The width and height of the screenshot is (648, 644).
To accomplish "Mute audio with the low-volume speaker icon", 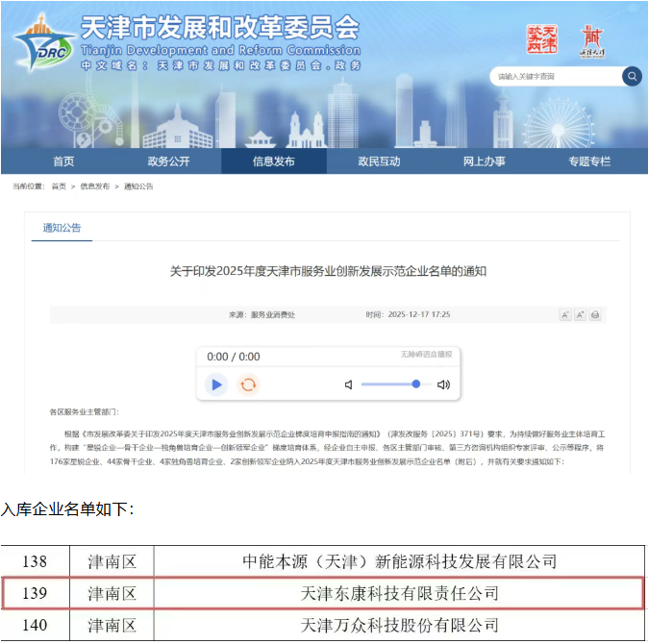I will pyautogui.click(x=348, y=384).
